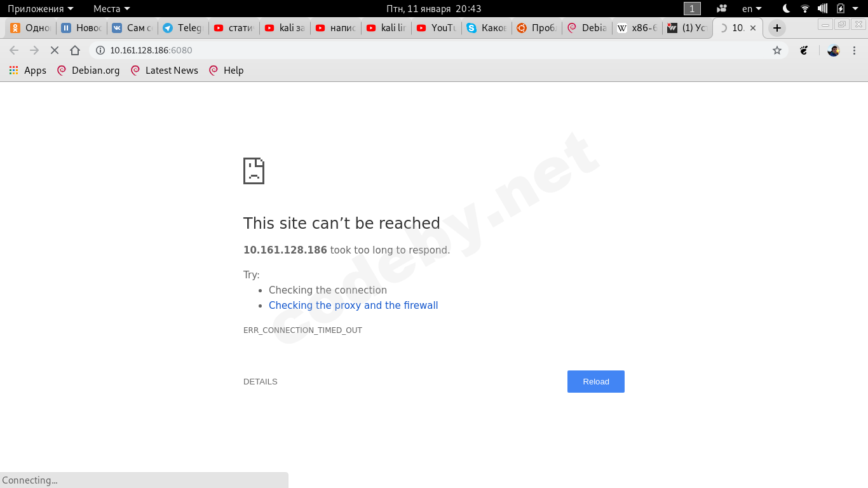Open the Приложения menu in the top panel

(40, 8)
